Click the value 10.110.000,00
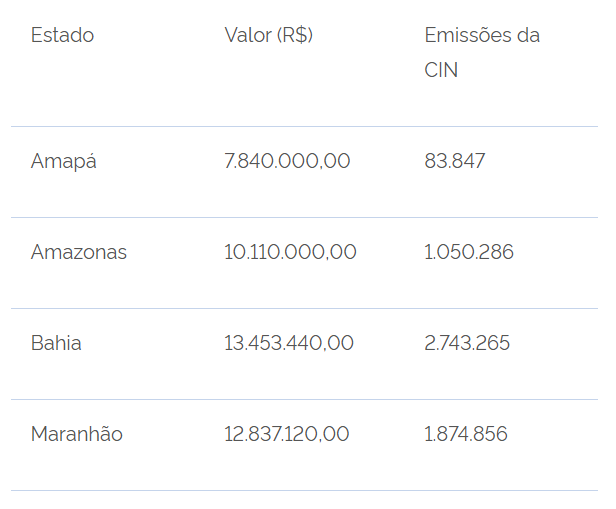 [290, 252]
